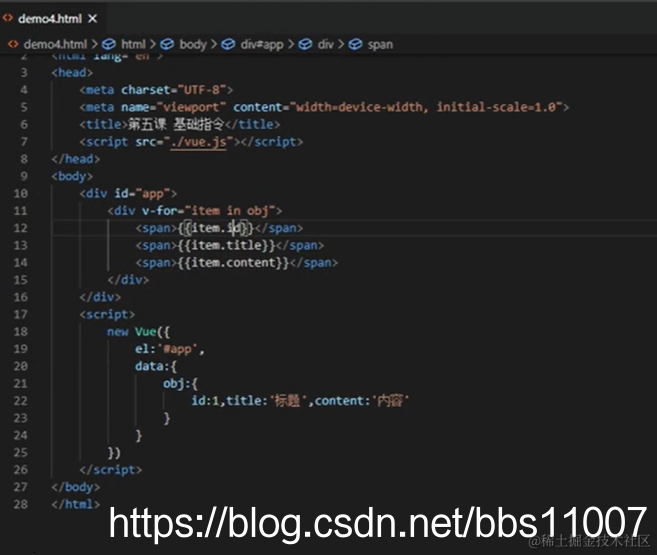Click the {{item.content}} expression
The image size is (657, 555).
[233, 263]
